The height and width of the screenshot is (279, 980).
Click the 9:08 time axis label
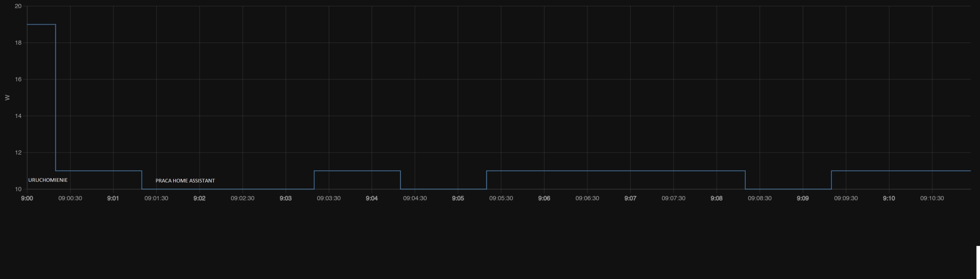coord(717,198)
